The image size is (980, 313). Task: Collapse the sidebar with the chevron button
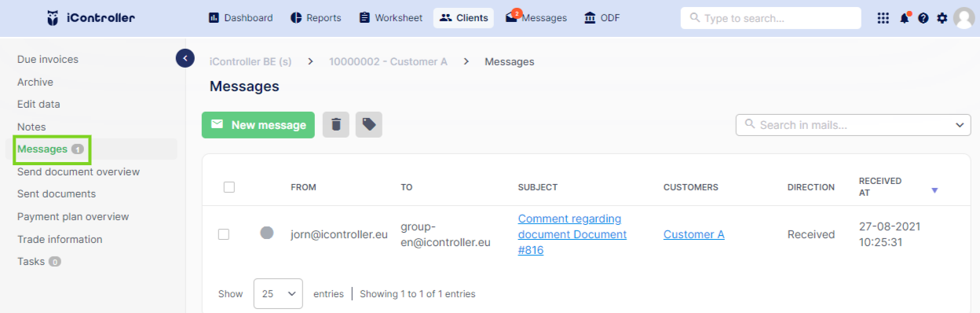coord(185,57)
